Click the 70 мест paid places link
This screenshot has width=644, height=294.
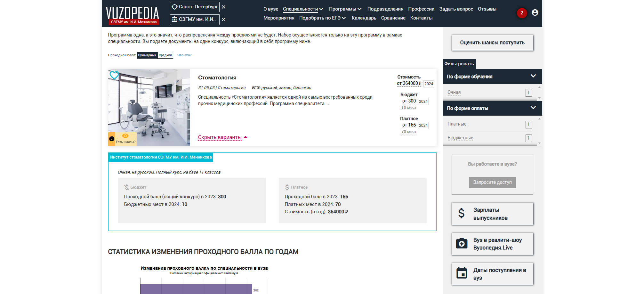409,132
